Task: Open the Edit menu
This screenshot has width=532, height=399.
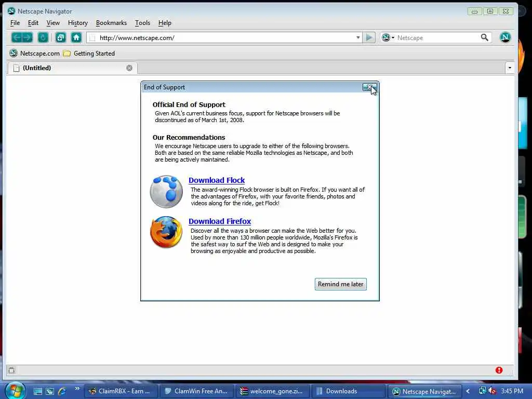Action: [33, 23]
